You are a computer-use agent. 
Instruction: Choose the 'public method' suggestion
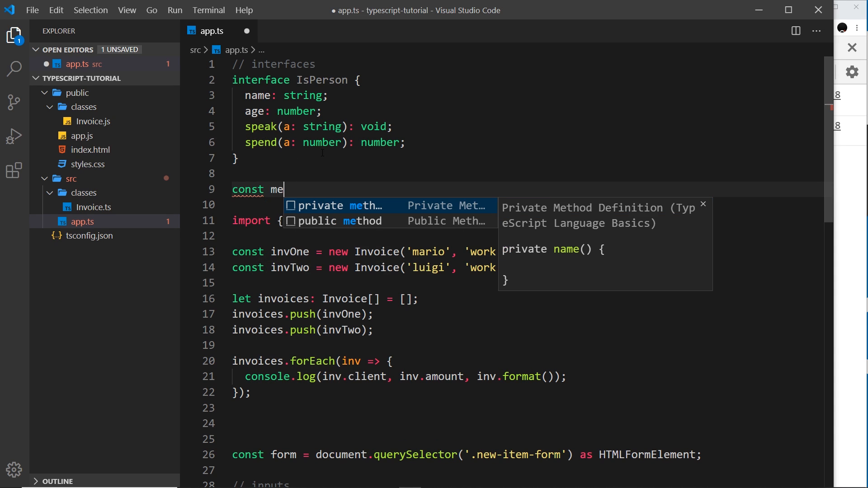click(x=391, y=221)
